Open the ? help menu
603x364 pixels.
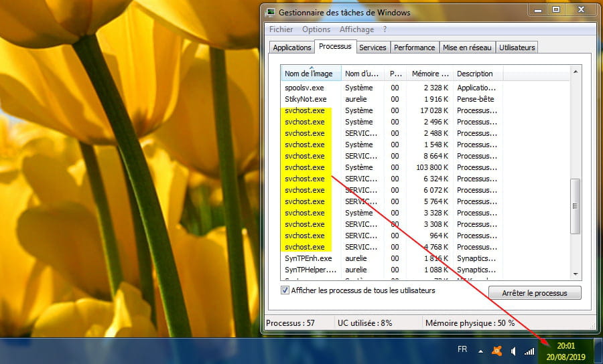[x=385, y=29]
